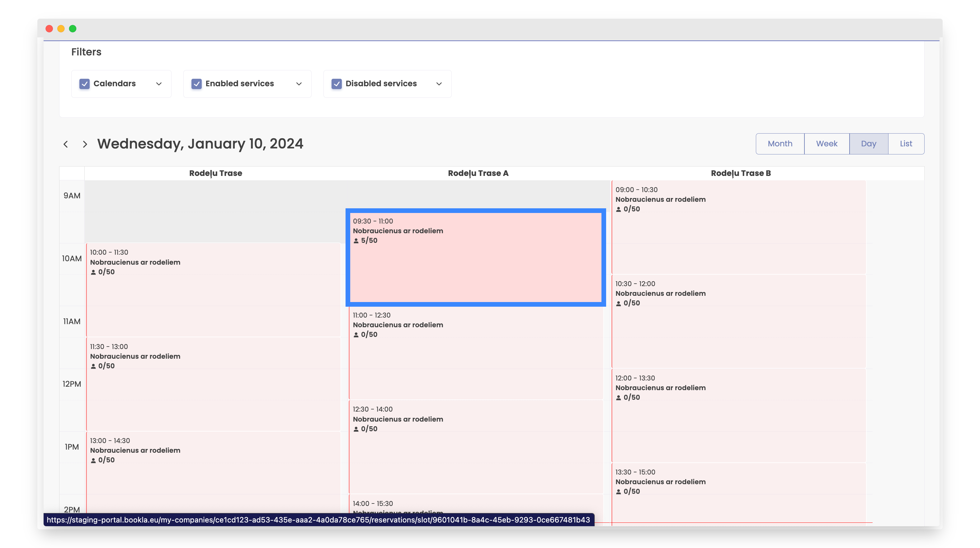Expand the Enabled services dropdown chevron

click(x=299, y=84)
